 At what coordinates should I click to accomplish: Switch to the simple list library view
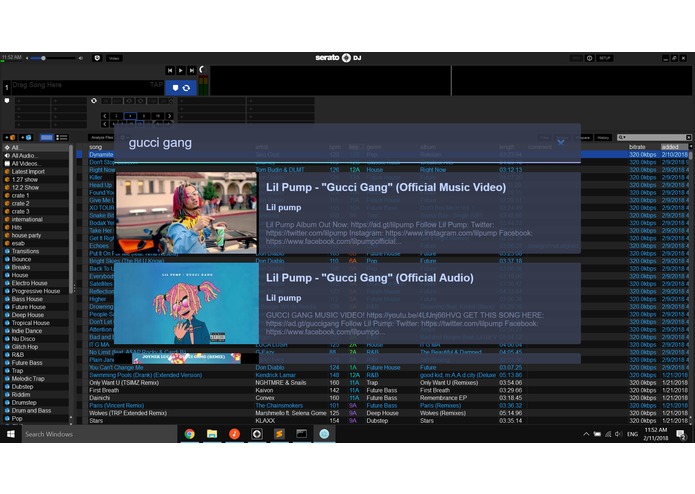tap(47, 137)
